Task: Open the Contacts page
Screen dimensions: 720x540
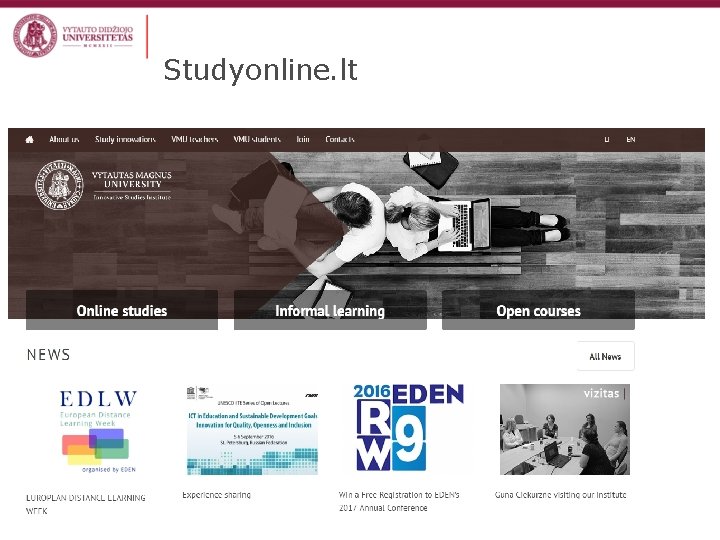Action: pyautogui.click(x=340, y=139)
